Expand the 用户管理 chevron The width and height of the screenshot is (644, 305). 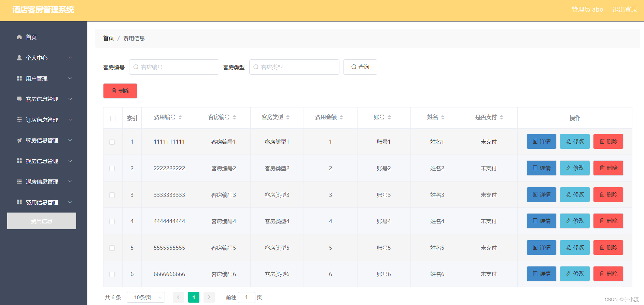[70, 78]
